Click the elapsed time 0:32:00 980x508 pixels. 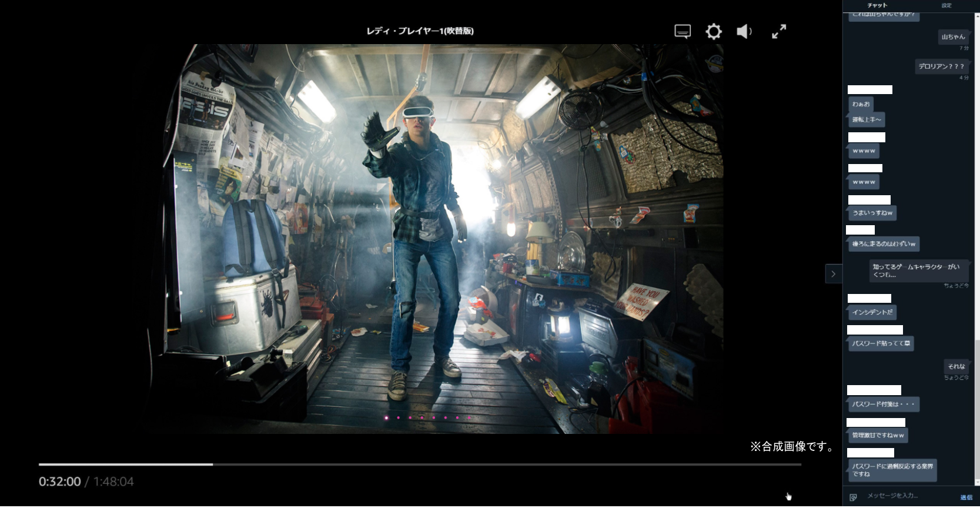pyautogui.click(x=60, y=482)
